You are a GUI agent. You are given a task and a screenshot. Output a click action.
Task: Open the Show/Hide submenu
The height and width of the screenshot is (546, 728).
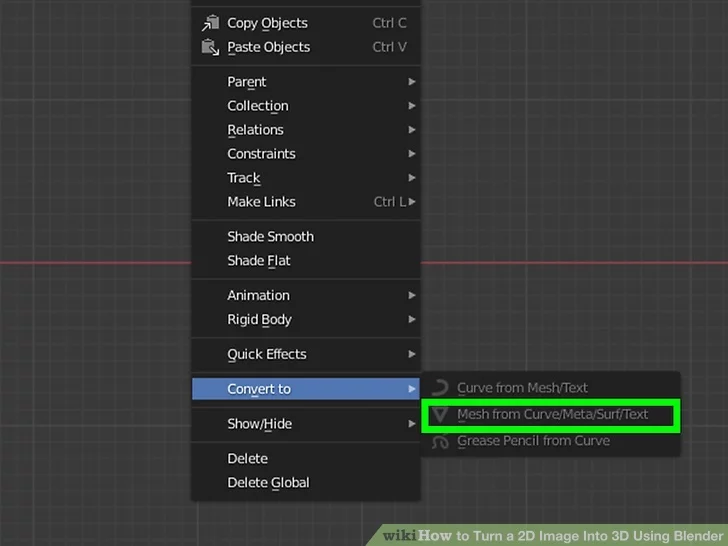coord(259,424)
